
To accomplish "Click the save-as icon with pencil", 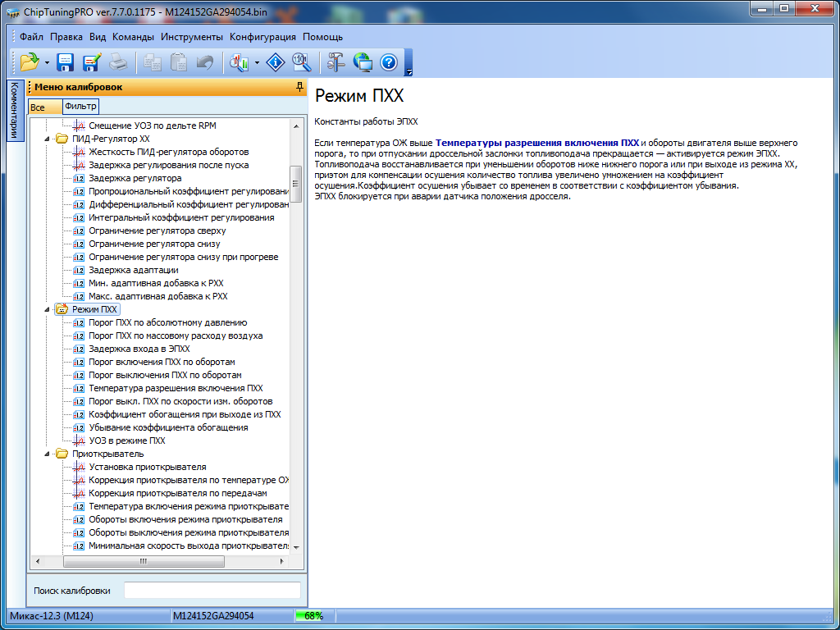I will pyautogui.click(x=91, y=62).
